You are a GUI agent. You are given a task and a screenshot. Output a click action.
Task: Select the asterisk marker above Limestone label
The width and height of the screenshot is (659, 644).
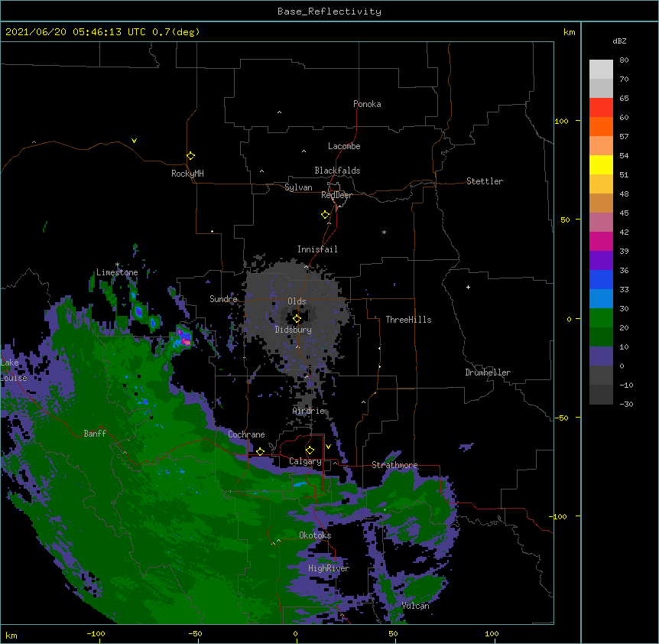[x=117, y=265]
